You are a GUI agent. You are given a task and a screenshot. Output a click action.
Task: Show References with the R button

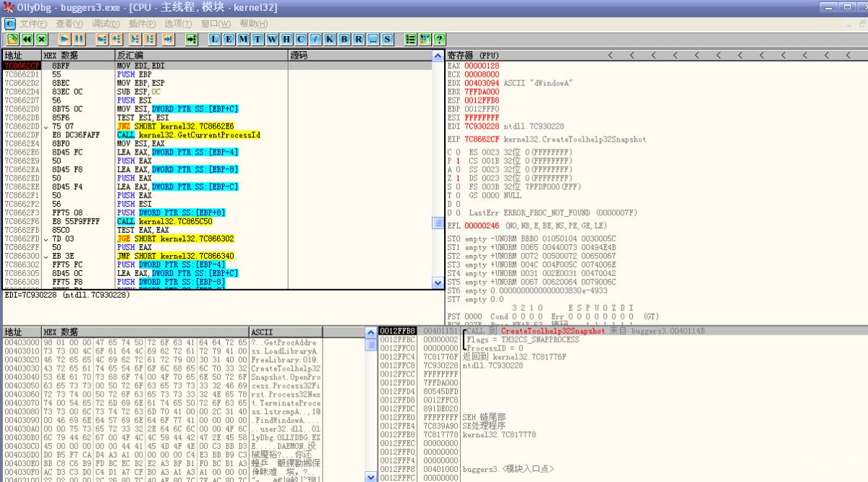(358, 39)
